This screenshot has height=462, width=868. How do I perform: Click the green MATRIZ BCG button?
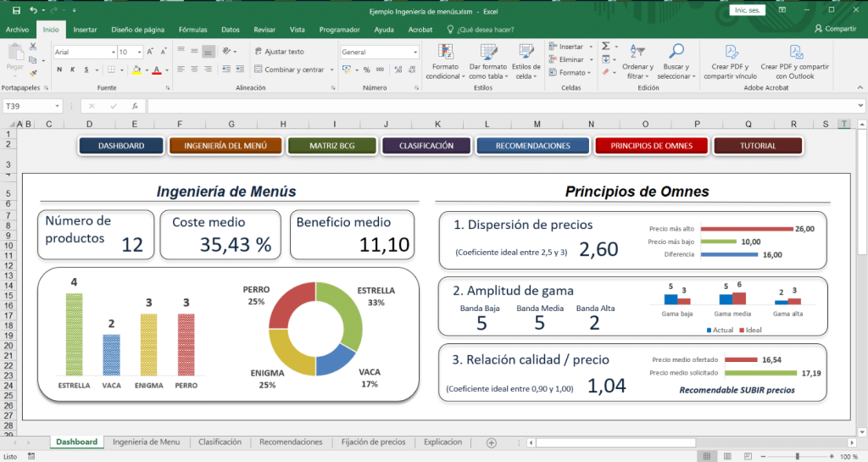click(332, 146)
